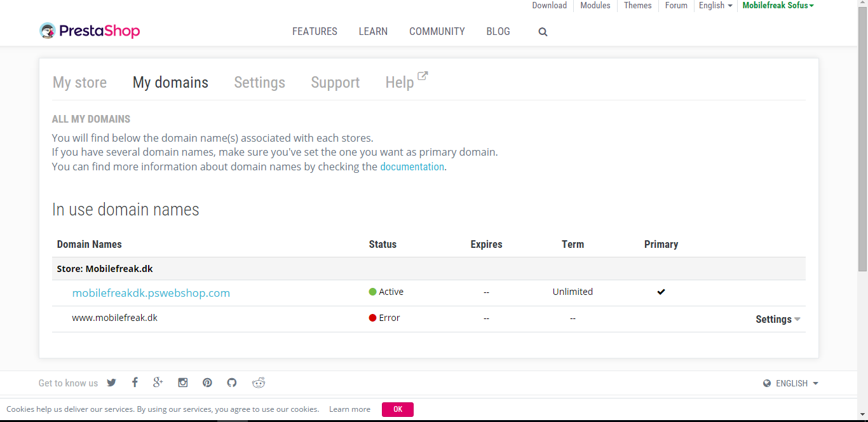Click the ALL MY DOMAINS heading
Screen dimensions: 868x422
click(x=91, y=119)
